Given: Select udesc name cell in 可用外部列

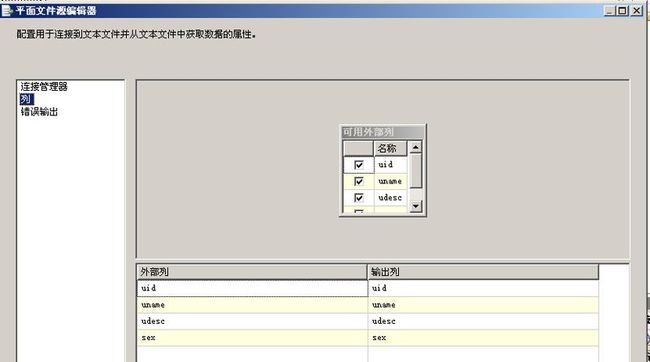Looking at the screenshot, I should coord(390,198).
